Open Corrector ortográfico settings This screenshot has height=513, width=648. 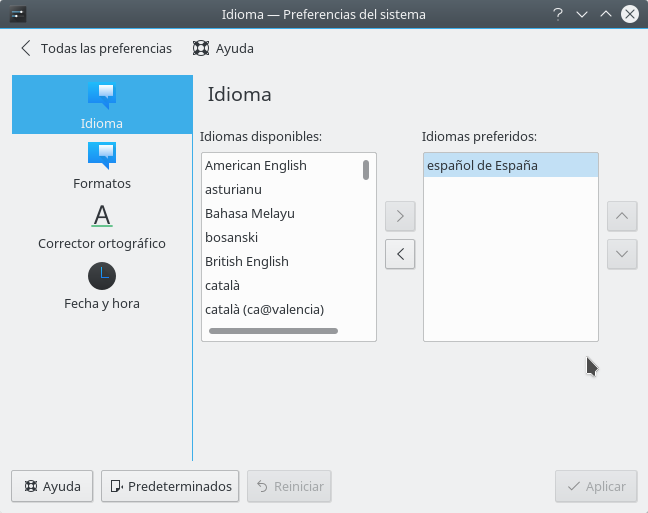point(102,225)
